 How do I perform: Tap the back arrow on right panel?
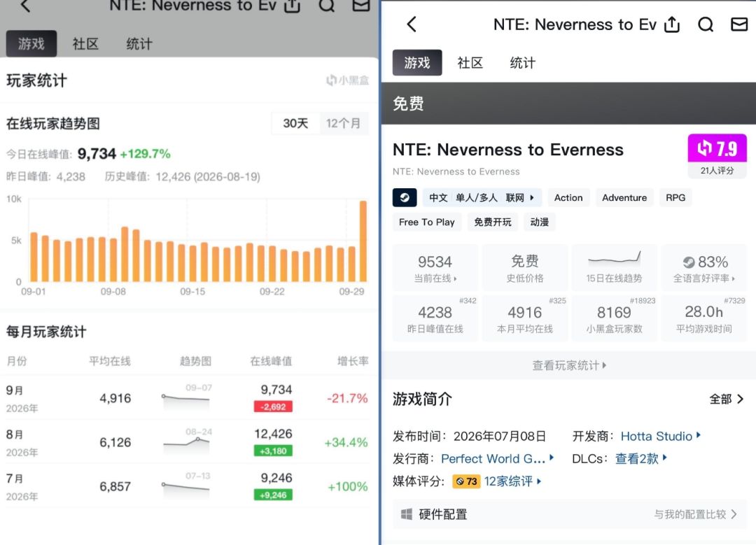[x=412, y=24]
